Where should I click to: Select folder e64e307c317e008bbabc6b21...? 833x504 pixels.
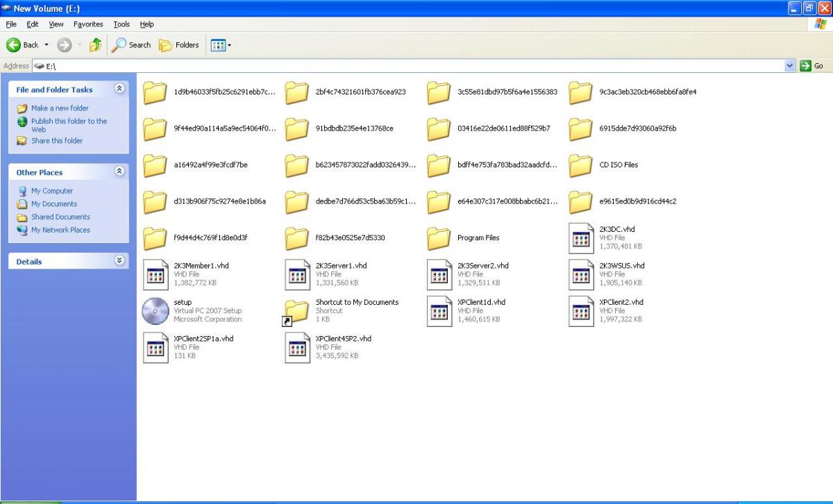coord(439,202)
